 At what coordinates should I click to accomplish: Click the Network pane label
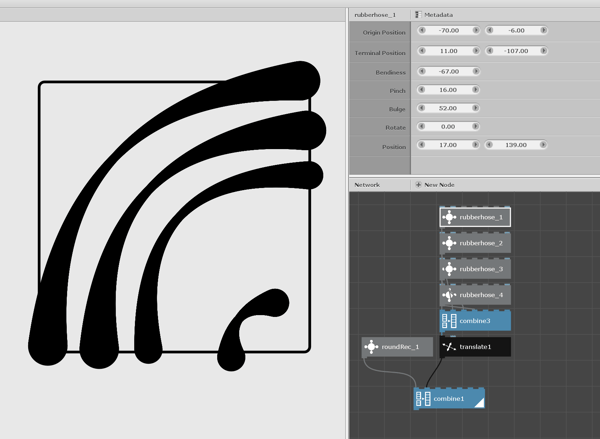pos(367,184)
